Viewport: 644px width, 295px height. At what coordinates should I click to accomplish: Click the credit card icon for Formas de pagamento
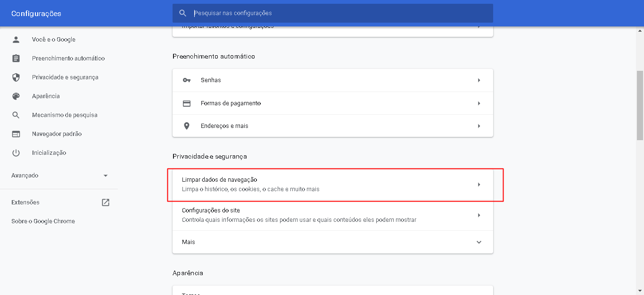point(187,103)
